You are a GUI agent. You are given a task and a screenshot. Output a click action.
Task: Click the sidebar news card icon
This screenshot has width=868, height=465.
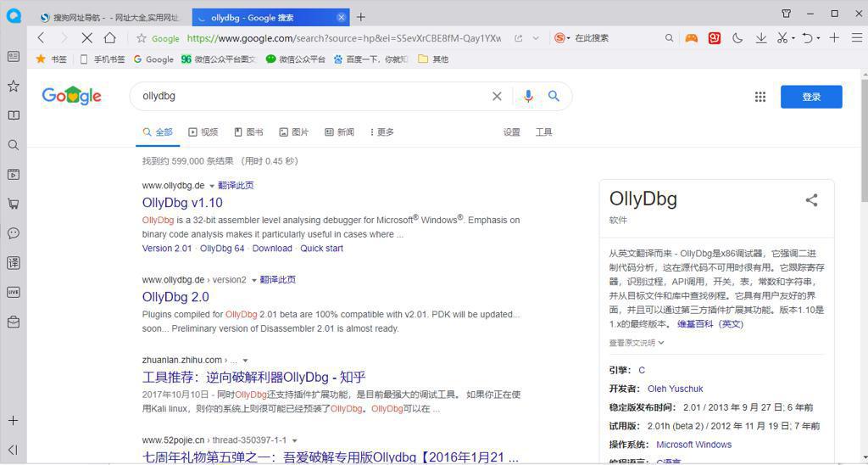click(14, 57)
